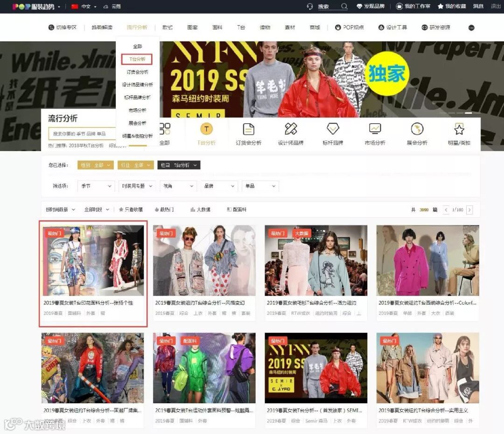
Task: Click the top bar search field
Action: point(328,7)
